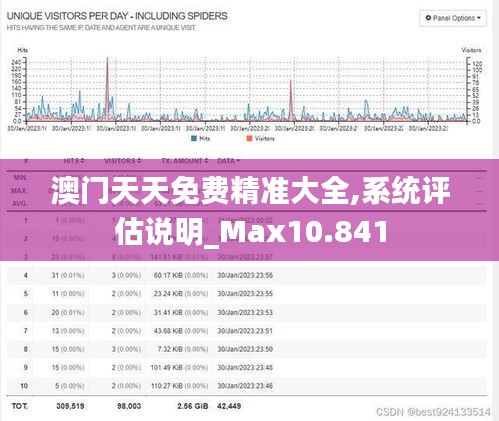
Task: Sort the table by VISITORS column
Action: [x=122, y=161]
